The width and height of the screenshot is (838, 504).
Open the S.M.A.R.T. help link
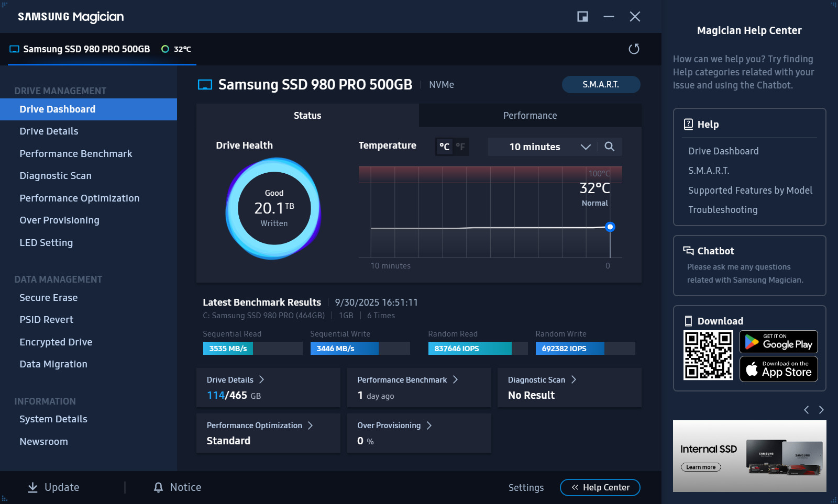pyautogui.click(x=709, y=171)
